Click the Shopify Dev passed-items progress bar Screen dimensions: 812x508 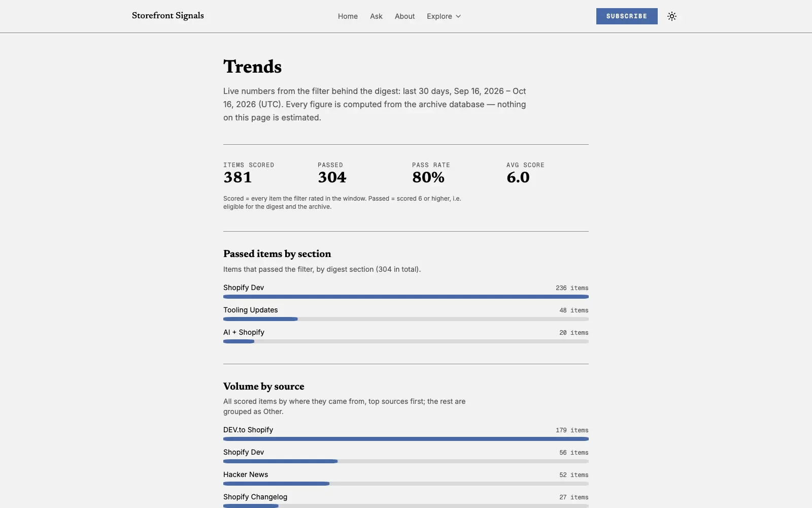(406, 297)
